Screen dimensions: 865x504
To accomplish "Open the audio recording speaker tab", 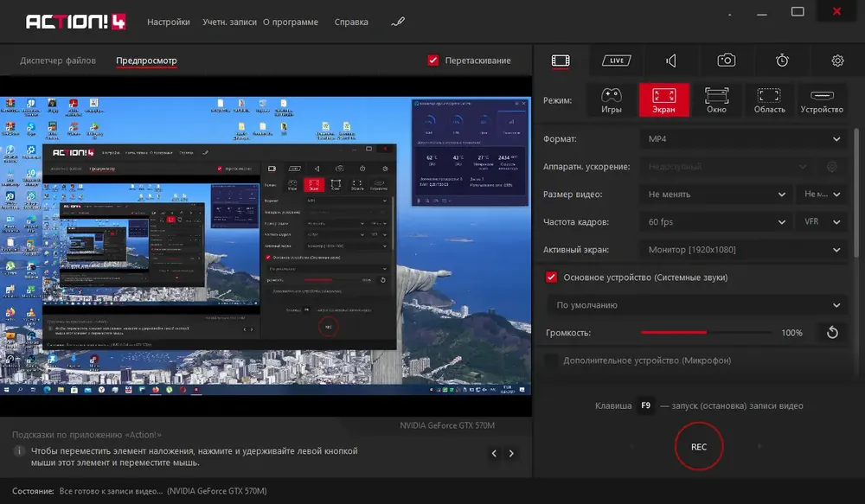I will pyautogui.click(x=671, y=61).
